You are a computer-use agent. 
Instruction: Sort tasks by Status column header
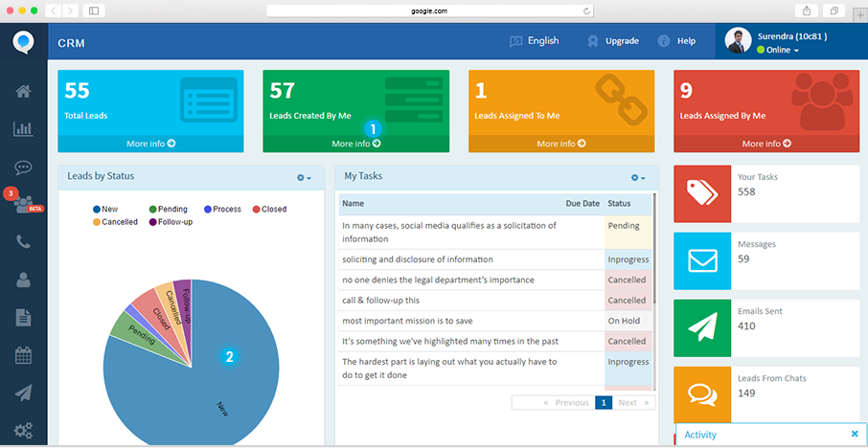click(x=619, y=204)
